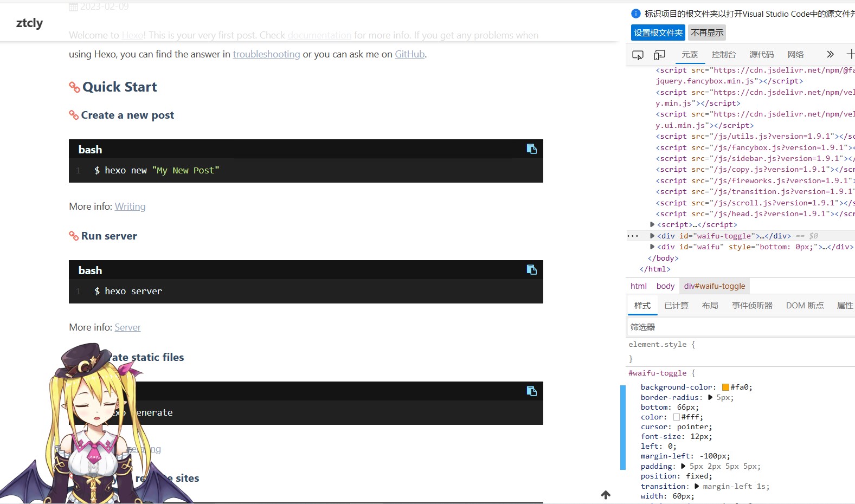Switch to the 网络 (Network) tab

click(x=795, y=55)
